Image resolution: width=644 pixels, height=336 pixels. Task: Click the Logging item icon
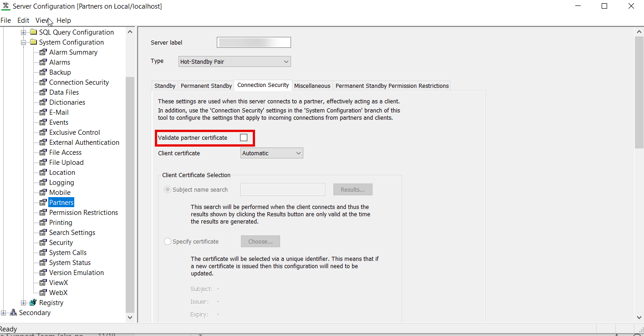43,183
